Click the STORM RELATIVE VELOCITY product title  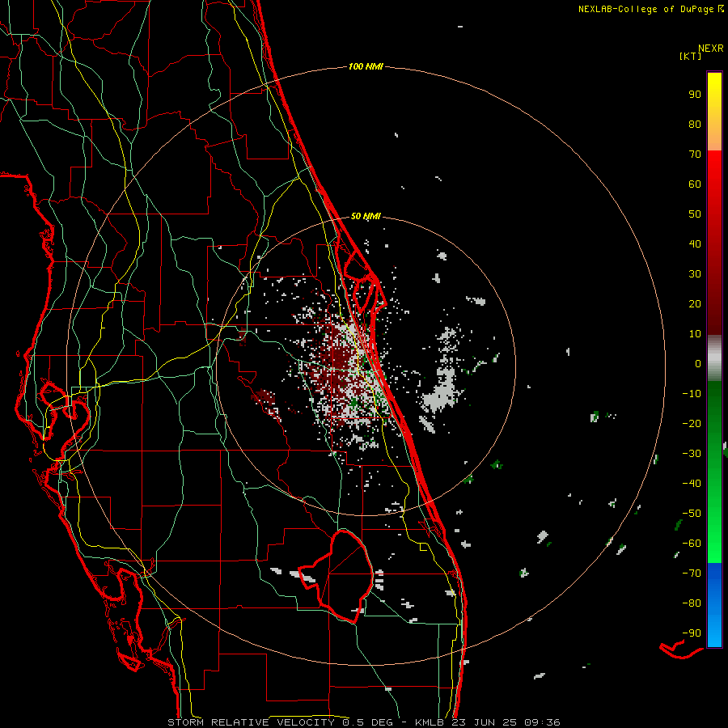tap(251, 722)
